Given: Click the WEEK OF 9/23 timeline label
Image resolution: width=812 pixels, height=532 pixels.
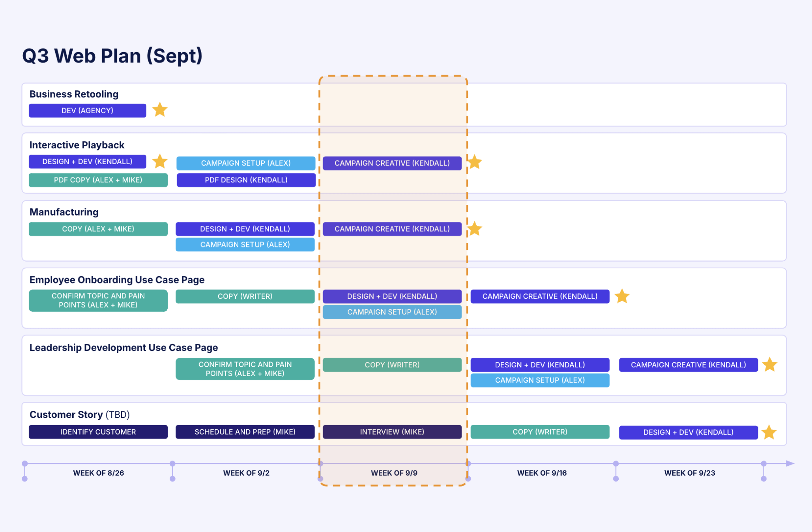Looking at the screenshot, I should tap(689, 473).
